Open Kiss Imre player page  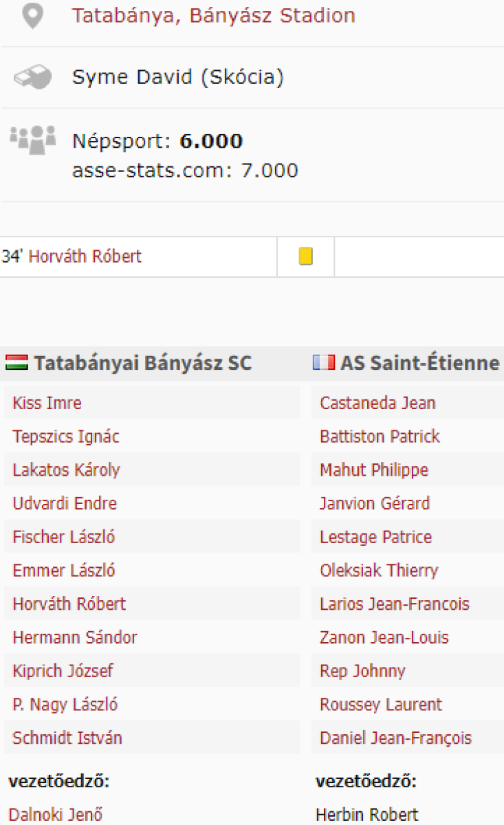(x=47, y=403)
